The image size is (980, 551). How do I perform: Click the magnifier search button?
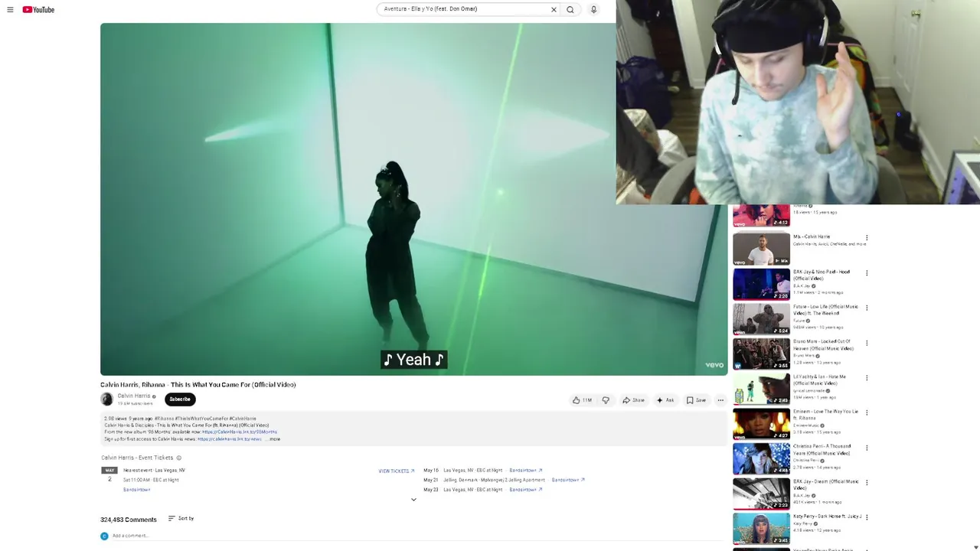click(x=570, y=9)
